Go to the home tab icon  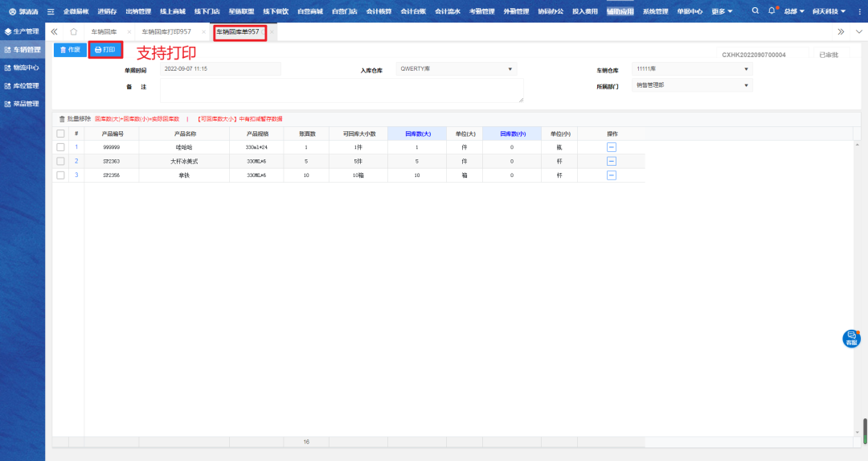point(73,31)
